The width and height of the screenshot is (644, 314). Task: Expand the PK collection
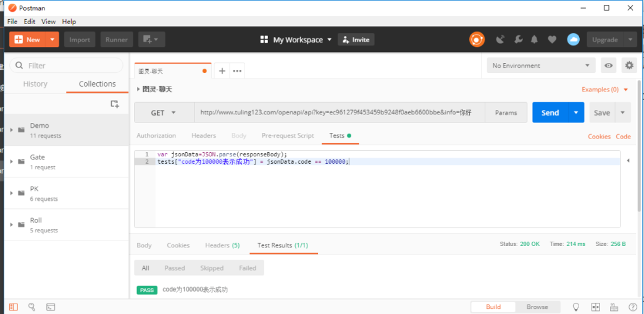[x=12, y=193]
